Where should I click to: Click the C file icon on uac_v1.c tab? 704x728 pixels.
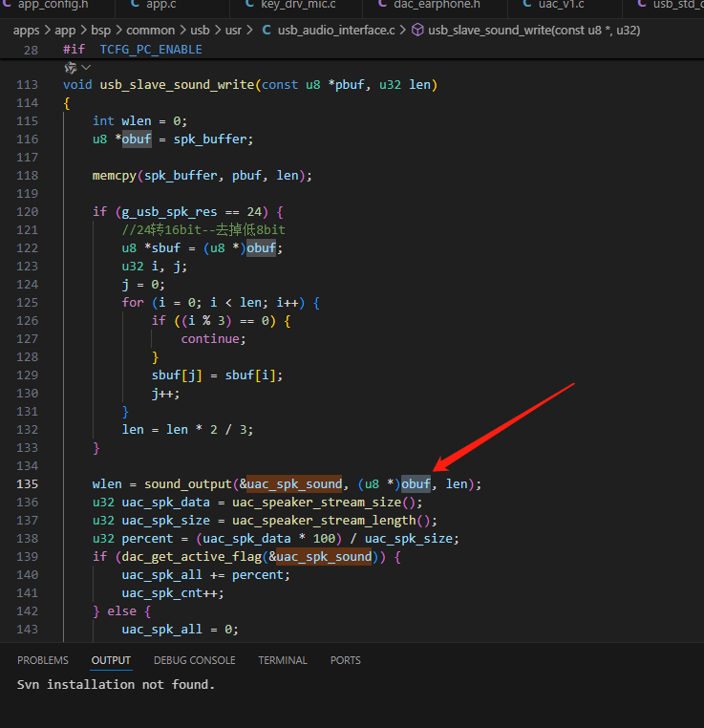click(527, 4)
